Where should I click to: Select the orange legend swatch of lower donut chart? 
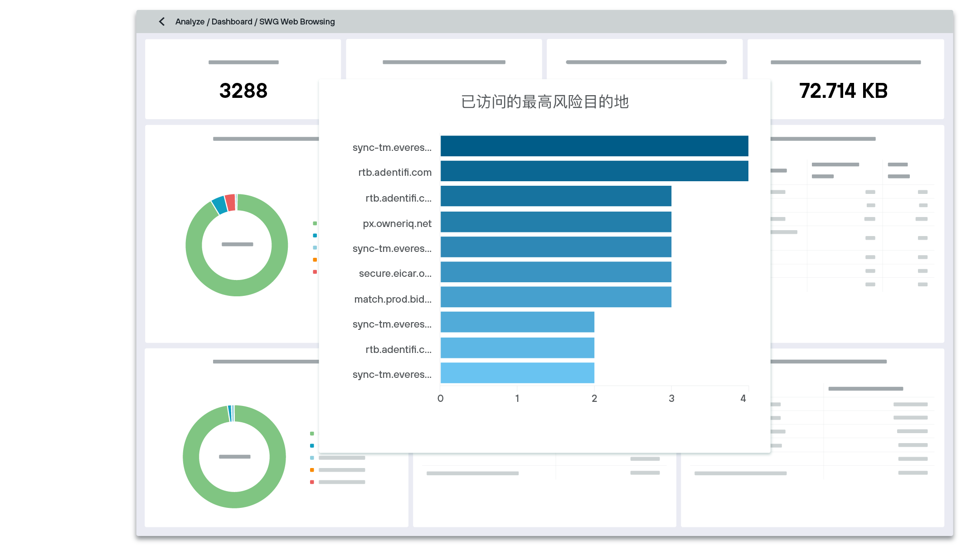[x=311, y=470]
